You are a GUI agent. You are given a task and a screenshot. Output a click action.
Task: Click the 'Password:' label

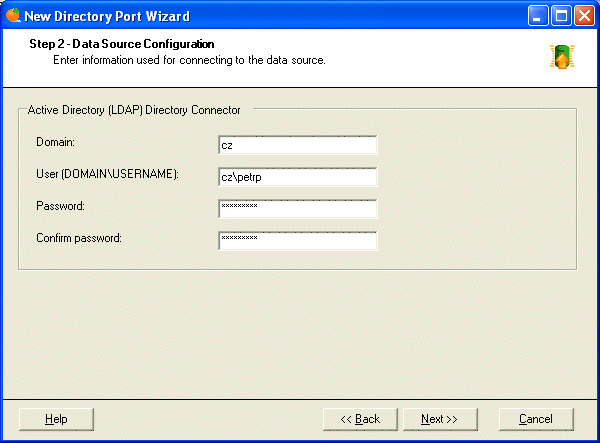point(60,206)
